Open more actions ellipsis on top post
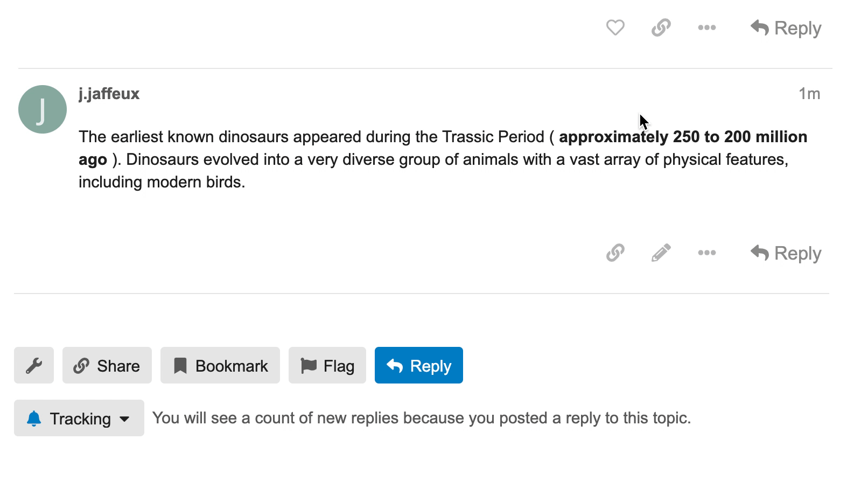Image resolution: width=868 pixels, height=502 pixels. 706,27
